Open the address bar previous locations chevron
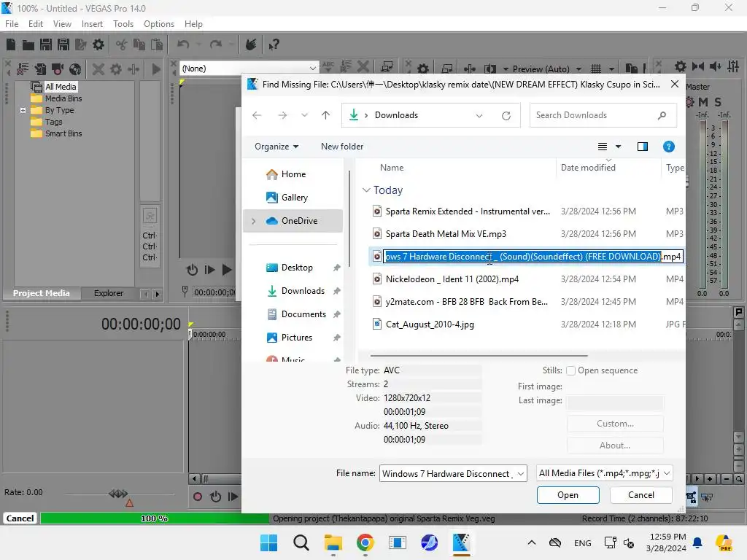 [479, 115]
